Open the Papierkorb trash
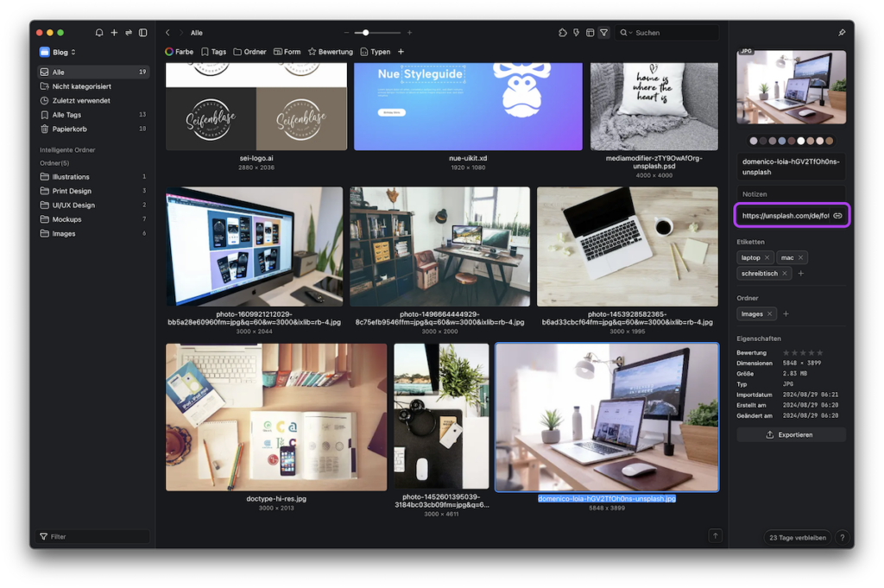This screenshot has width=884, height=588. tap(93, 129)
